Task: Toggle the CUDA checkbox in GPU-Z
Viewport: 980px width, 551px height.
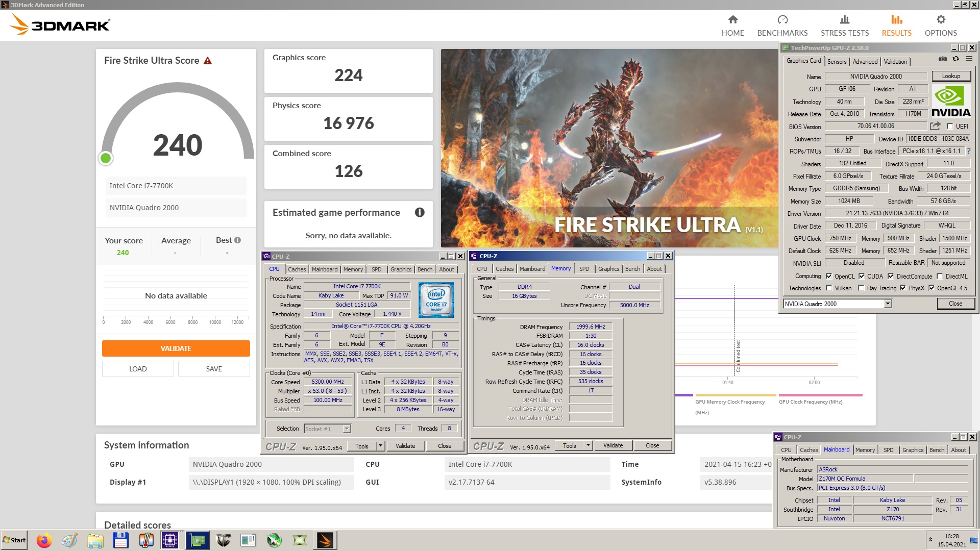Action: click(x=862, y=276)
